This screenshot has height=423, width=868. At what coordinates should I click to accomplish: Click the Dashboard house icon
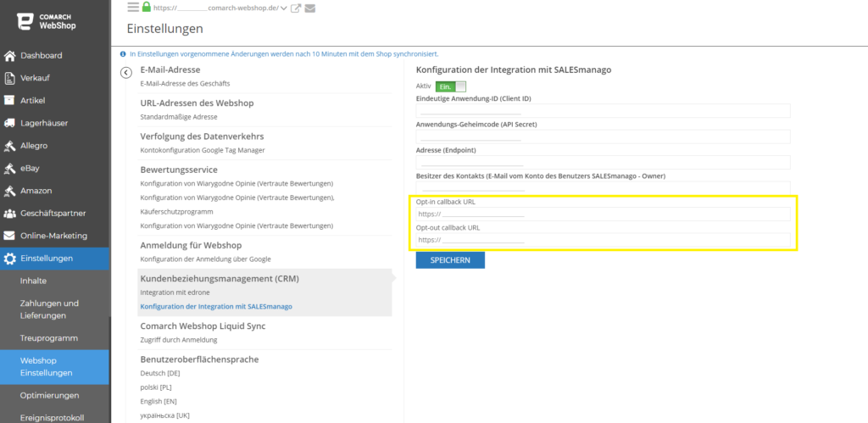[x=8, y=55]
